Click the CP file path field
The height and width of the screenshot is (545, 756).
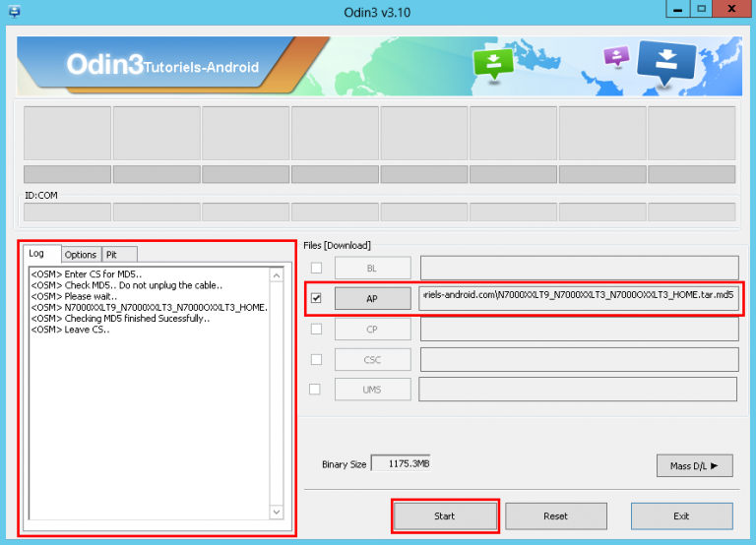[x=579, y=330]
